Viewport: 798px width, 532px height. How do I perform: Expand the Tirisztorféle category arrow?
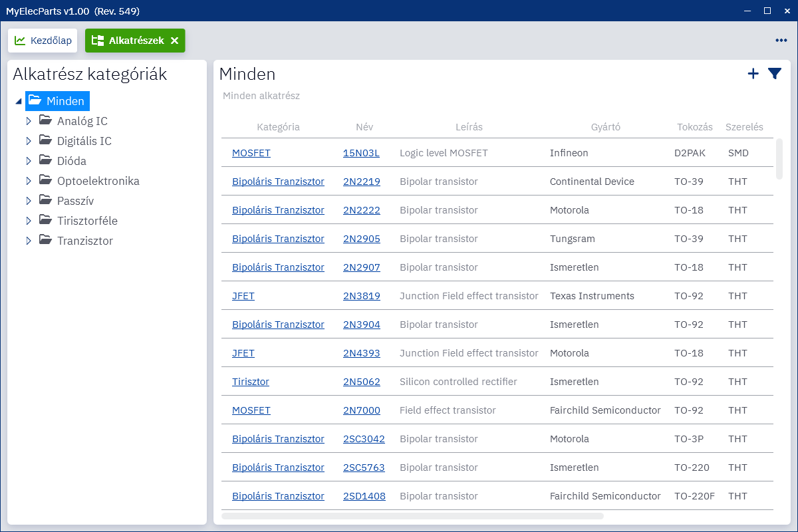tap(29, 221)
